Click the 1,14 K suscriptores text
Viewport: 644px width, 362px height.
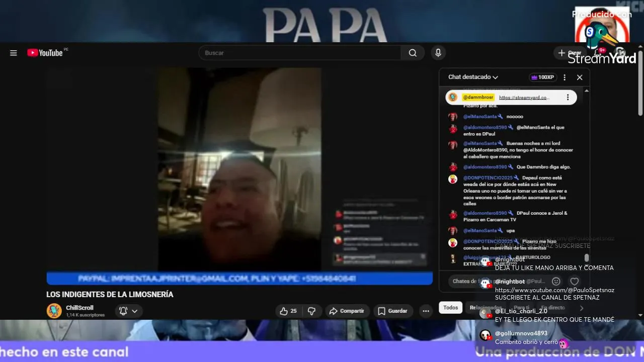coord(85,315)
